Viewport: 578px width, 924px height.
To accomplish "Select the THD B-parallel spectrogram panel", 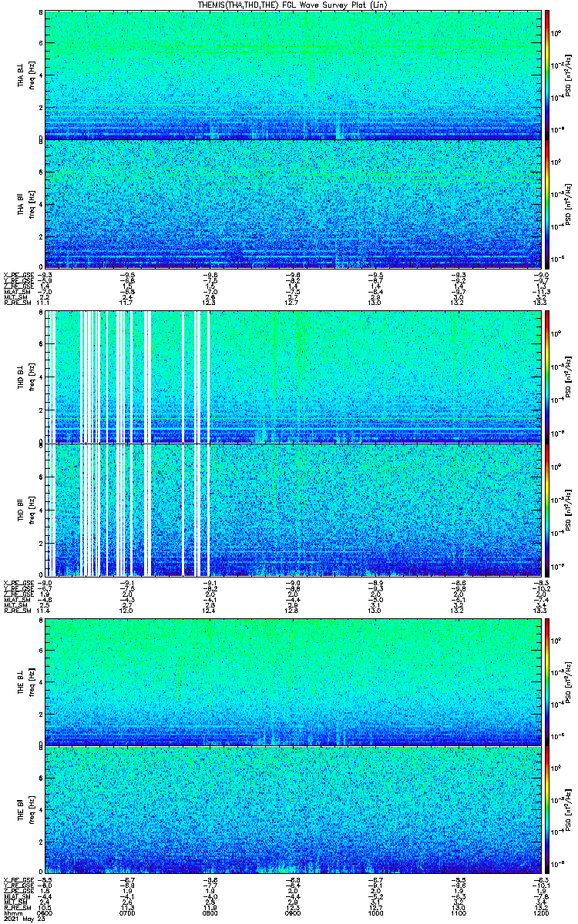I will coord(294,510).
